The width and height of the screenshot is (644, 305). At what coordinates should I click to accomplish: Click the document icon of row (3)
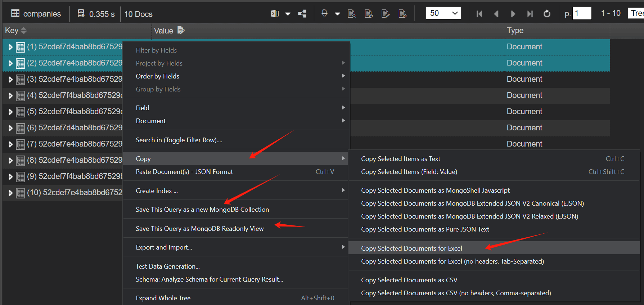20,80
